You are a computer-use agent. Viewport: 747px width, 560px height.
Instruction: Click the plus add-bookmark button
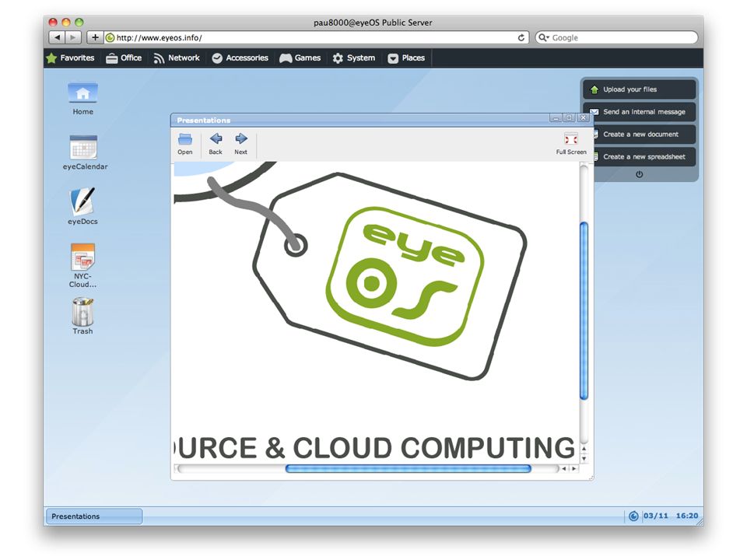coord(95,37)
